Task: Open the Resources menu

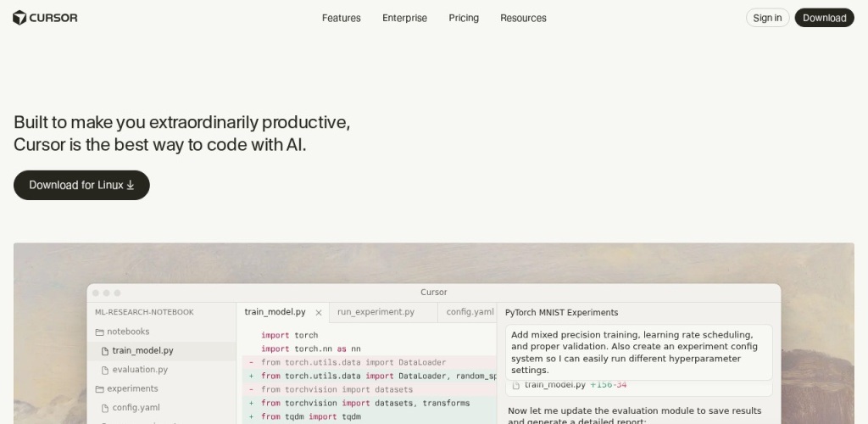Action: click(x=523, y=18)
